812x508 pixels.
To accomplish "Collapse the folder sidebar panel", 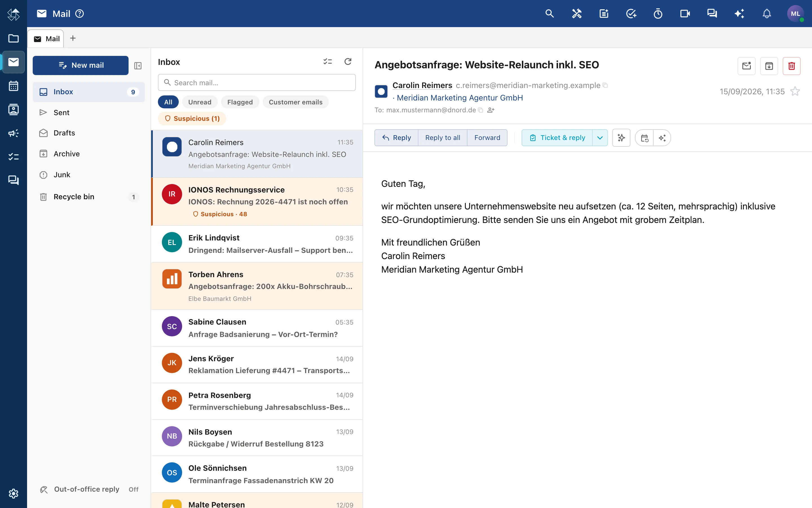I will click(138, 65).
